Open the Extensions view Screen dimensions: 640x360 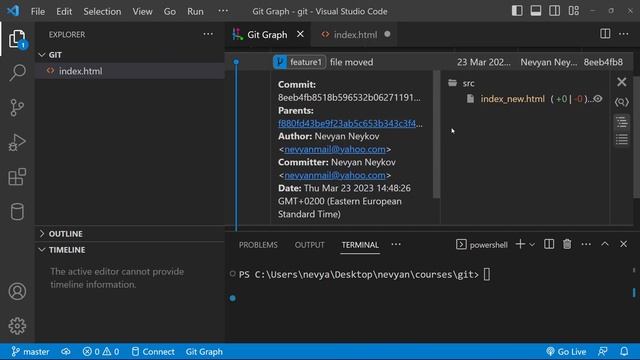[17, 177]
